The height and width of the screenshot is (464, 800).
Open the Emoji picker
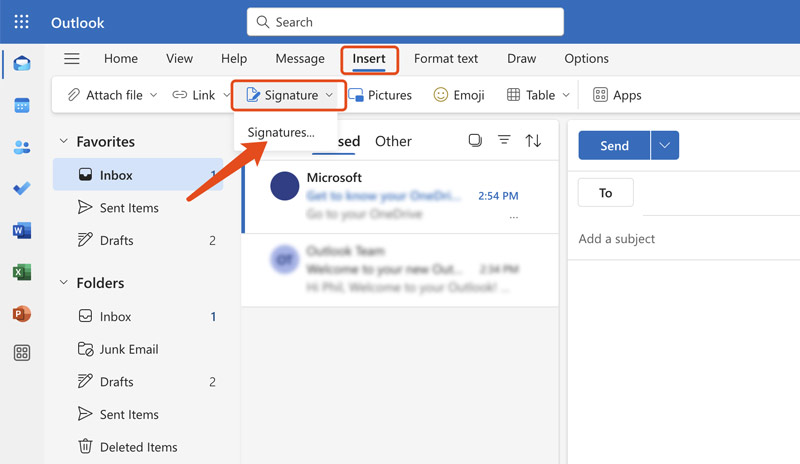click(459, 95)
